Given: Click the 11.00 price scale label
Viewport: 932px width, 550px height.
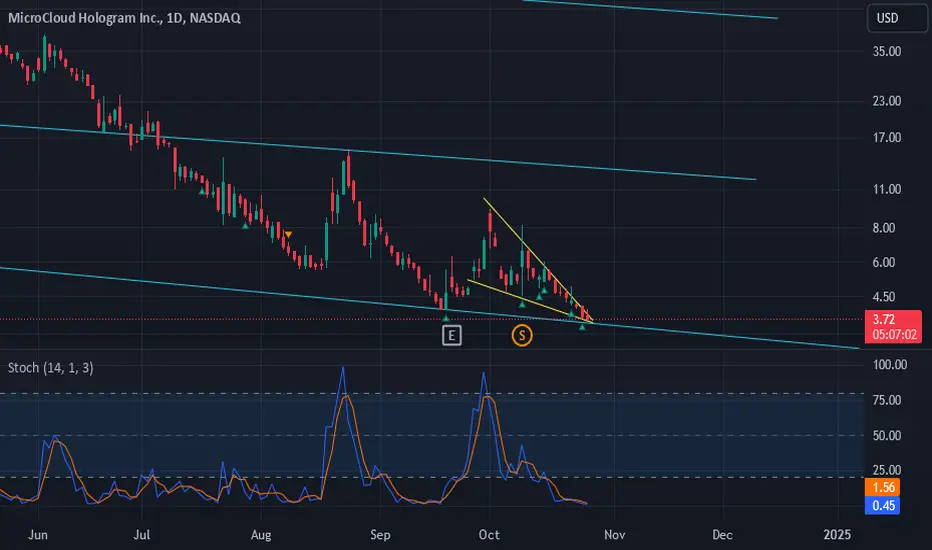Looking at the screenshot, I should (887, 190).
